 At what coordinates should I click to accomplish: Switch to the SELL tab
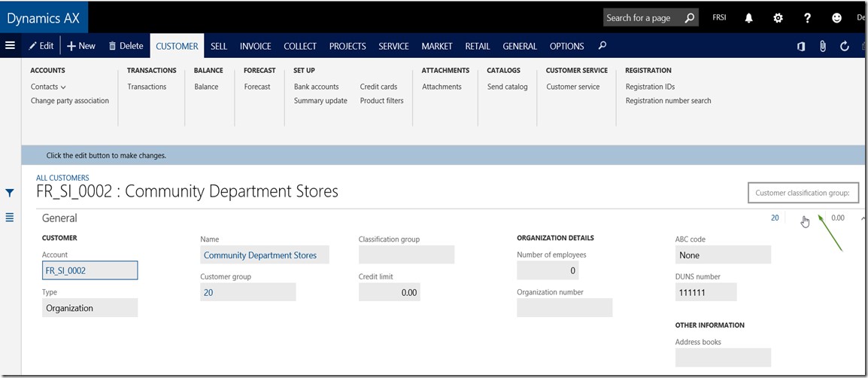219,46
